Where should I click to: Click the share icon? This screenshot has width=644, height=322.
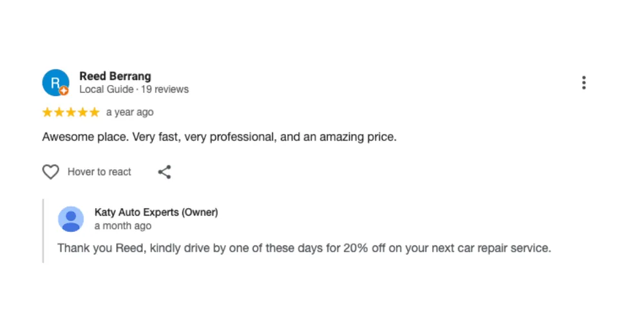point(164,172)
